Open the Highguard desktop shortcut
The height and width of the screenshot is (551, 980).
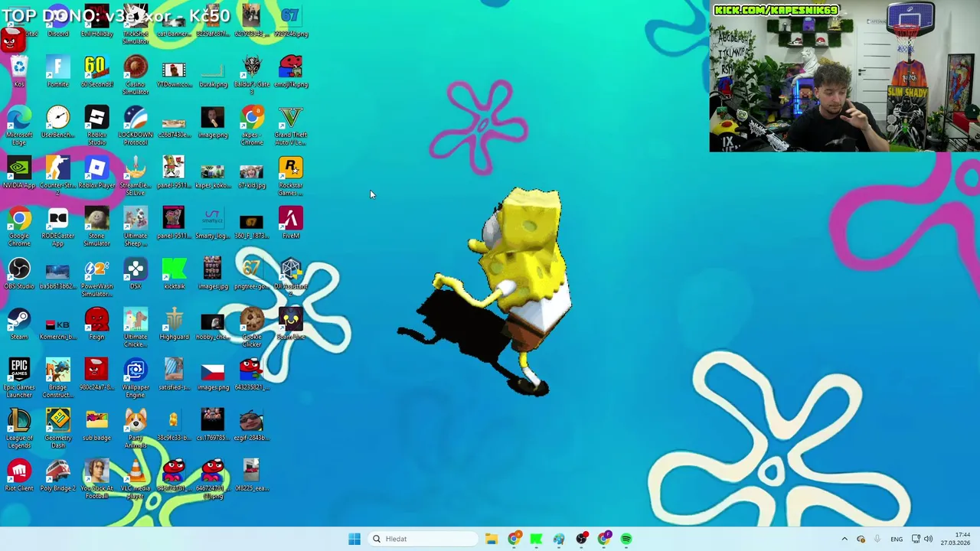[174, 324]
